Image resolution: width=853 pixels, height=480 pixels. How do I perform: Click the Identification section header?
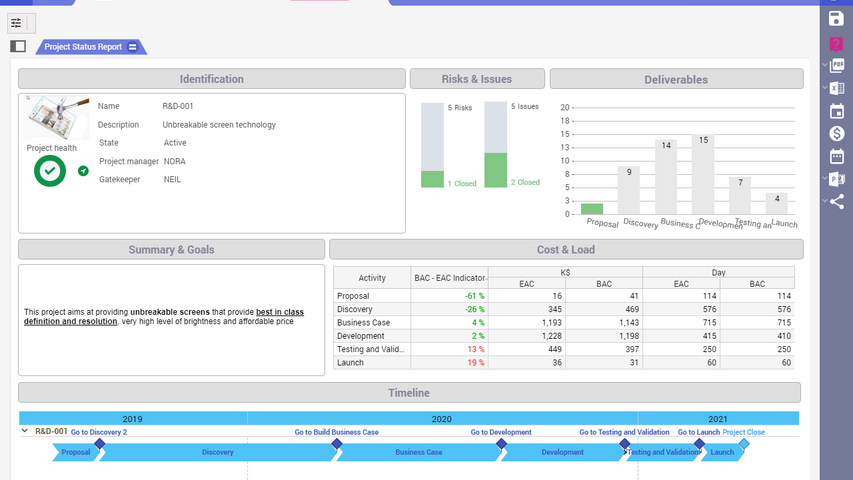(211, 79)
